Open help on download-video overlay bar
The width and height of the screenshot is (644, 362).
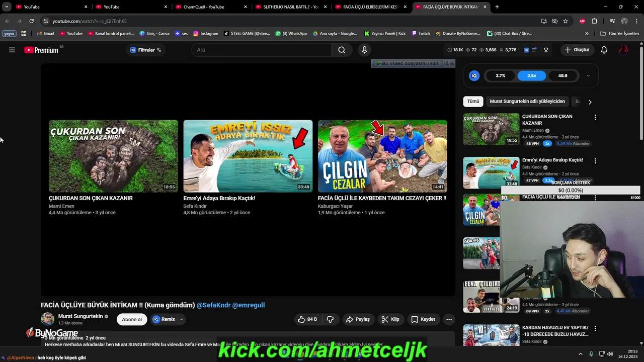[446, 63]
